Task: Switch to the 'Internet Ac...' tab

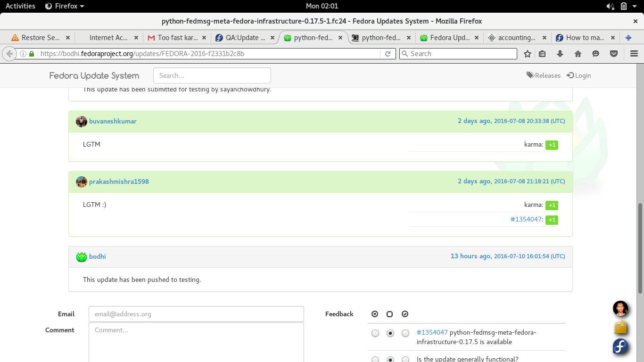Action: (108, 38)
